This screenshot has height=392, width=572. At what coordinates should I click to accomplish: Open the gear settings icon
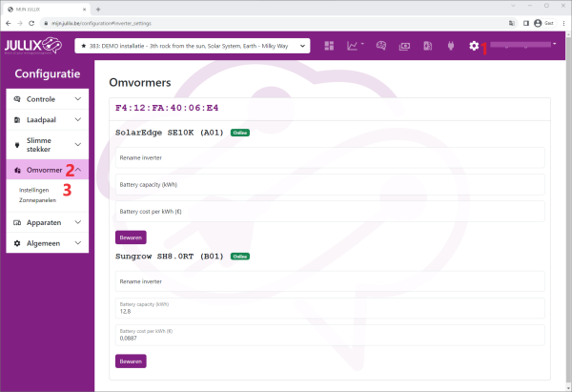[474, 46]
